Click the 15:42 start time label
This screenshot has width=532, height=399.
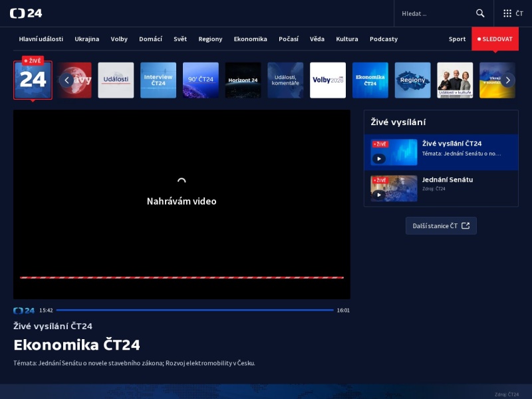[x=46, y=310]
